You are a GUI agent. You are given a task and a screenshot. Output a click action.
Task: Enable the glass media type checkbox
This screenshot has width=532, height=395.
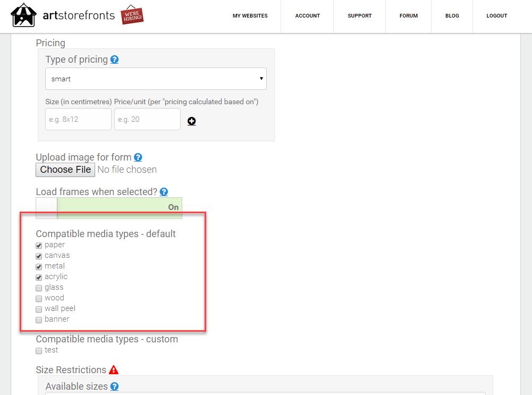point(39,288)
